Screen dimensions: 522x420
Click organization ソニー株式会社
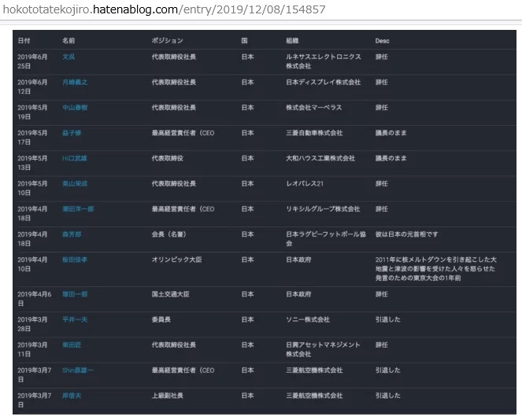tap(308, 319)
